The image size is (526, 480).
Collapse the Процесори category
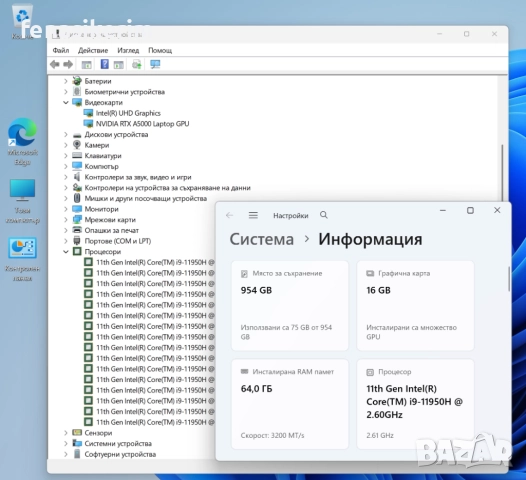click(66, 252)
